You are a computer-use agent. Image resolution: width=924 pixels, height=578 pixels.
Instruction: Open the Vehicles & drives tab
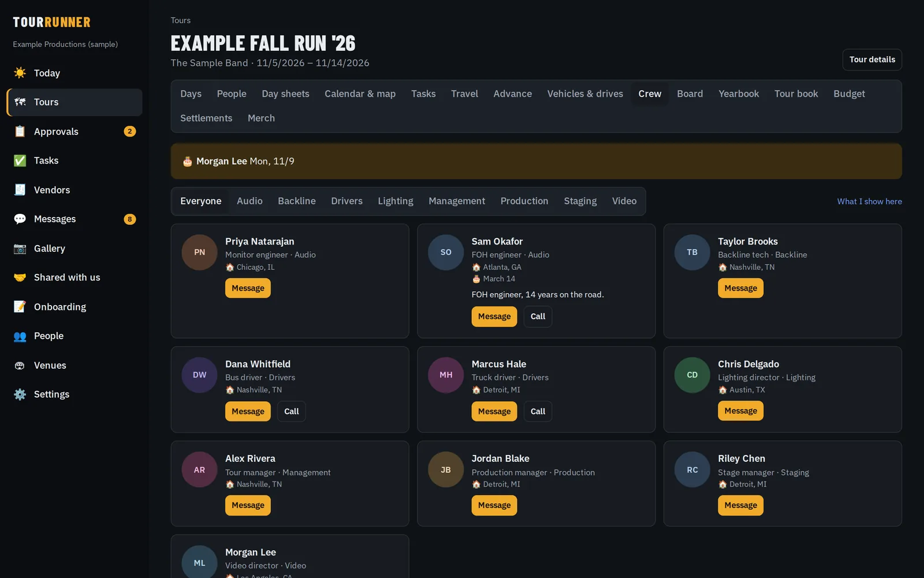click(585, 94)
